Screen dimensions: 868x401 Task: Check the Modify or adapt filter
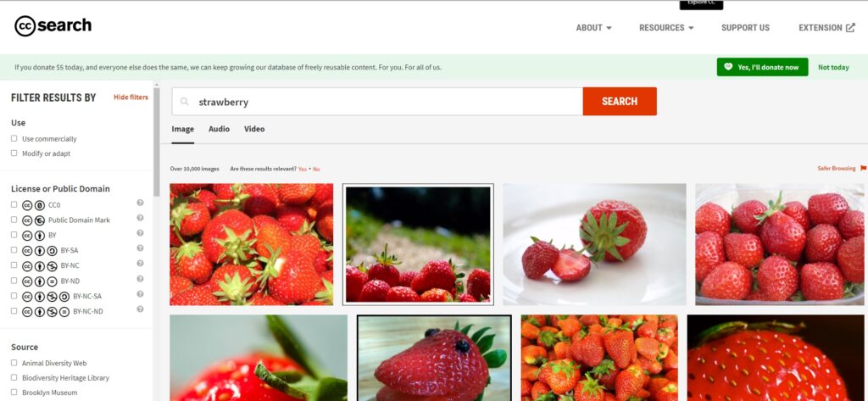click(x=14, y=153)
